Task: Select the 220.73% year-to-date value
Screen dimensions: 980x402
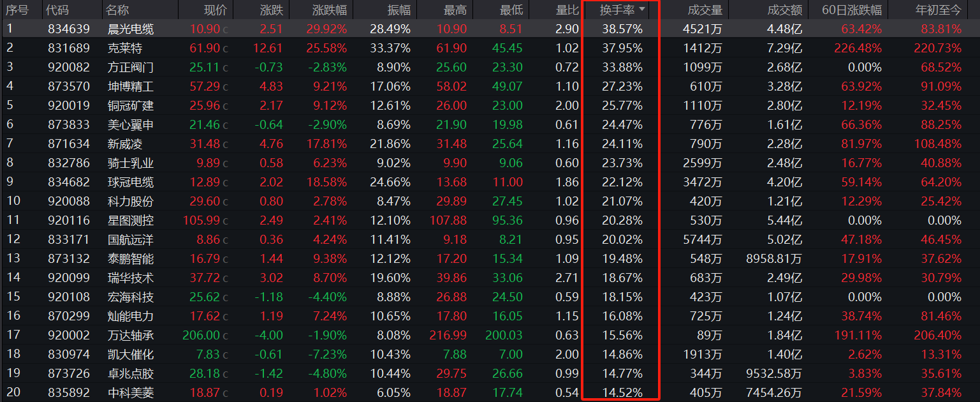Action: pos(937,48)
